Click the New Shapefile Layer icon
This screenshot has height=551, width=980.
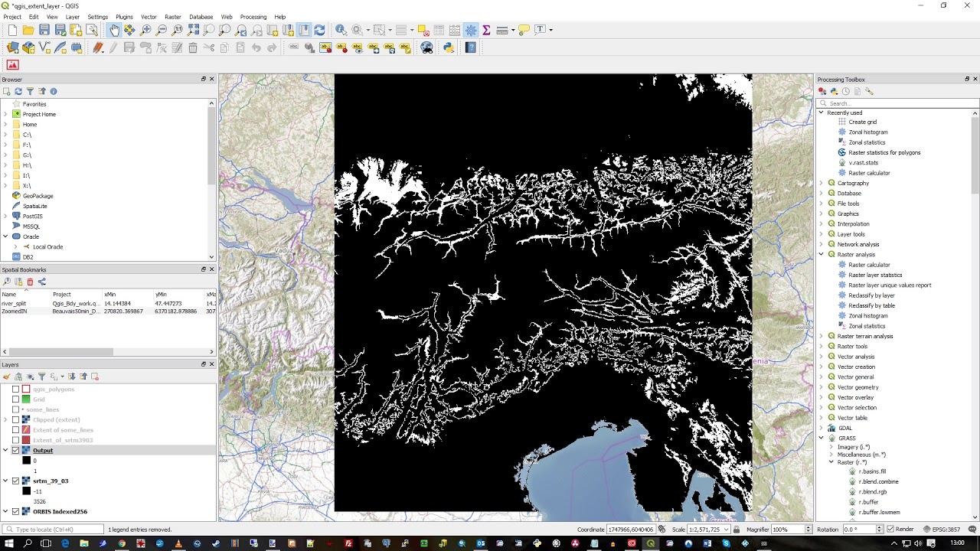(x=44, y=47)
